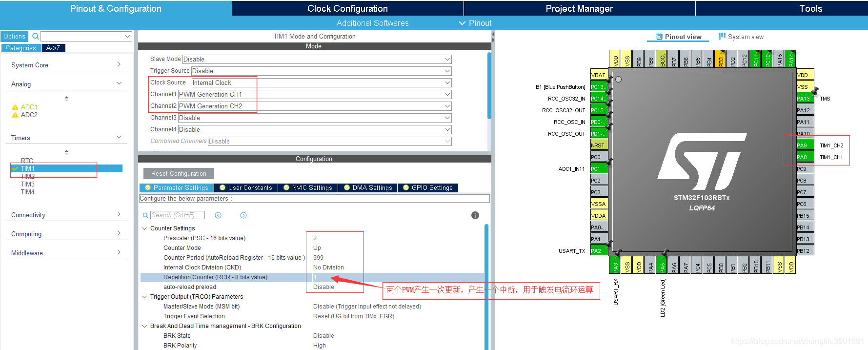Switch to the NVIC Settings tab
Viewport: 868px width, 350px height.
(308, 188)
